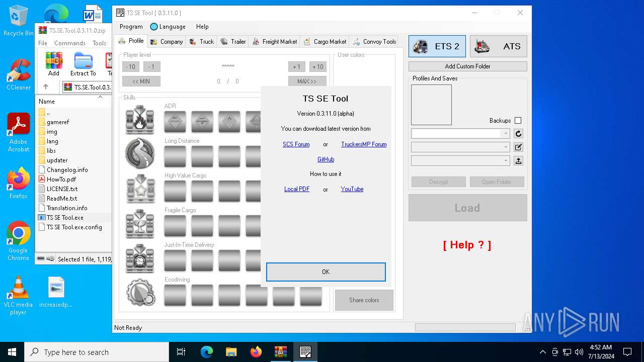
Task: Click the refresh profiles icon
Action: click(x=518, y=134)
